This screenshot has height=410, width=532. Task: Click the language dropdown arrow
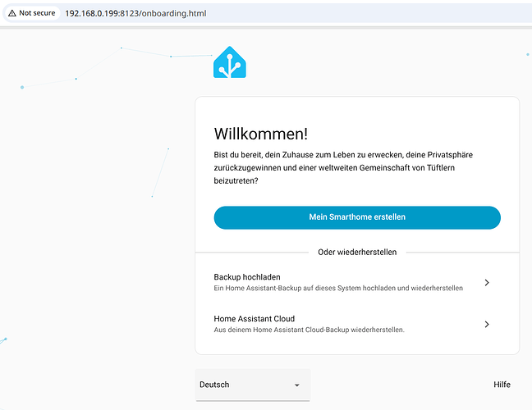pyautogui.click(x=297, y=385)
